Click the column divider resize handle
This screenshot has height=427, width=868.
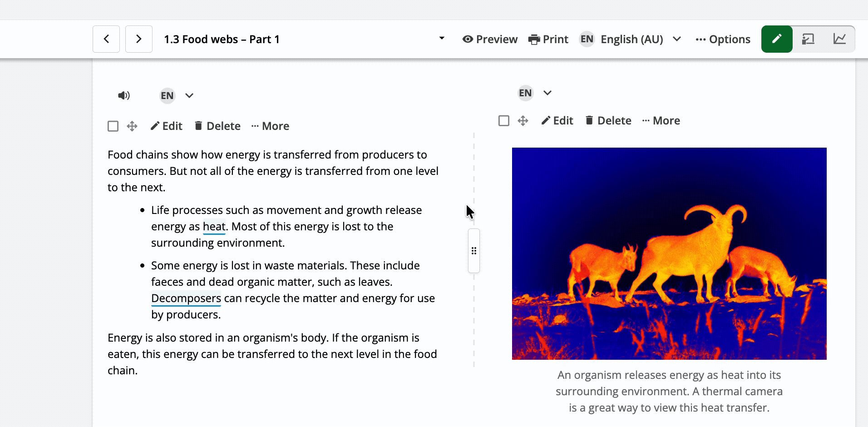pos(474,251)
